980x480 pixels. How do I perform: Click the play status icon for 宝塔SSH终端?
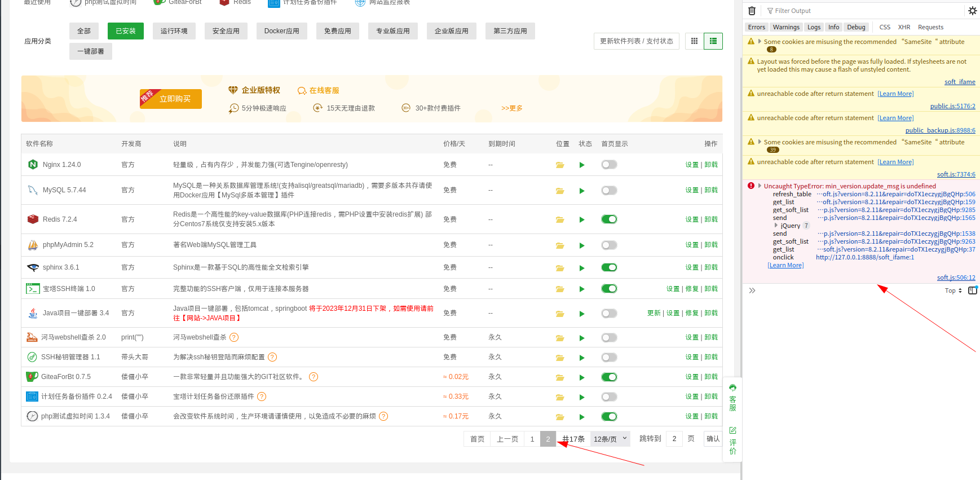[x=582, y=289]
